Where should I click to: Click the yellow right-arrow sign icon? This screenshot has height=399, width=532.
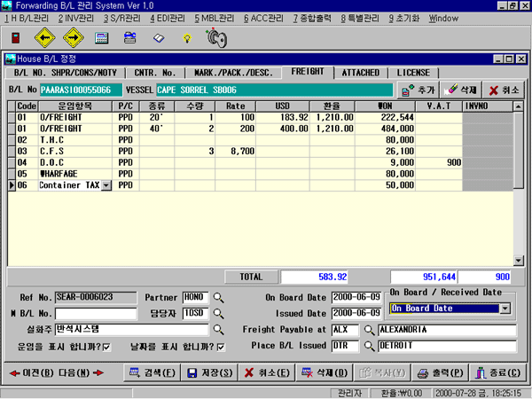74,37
